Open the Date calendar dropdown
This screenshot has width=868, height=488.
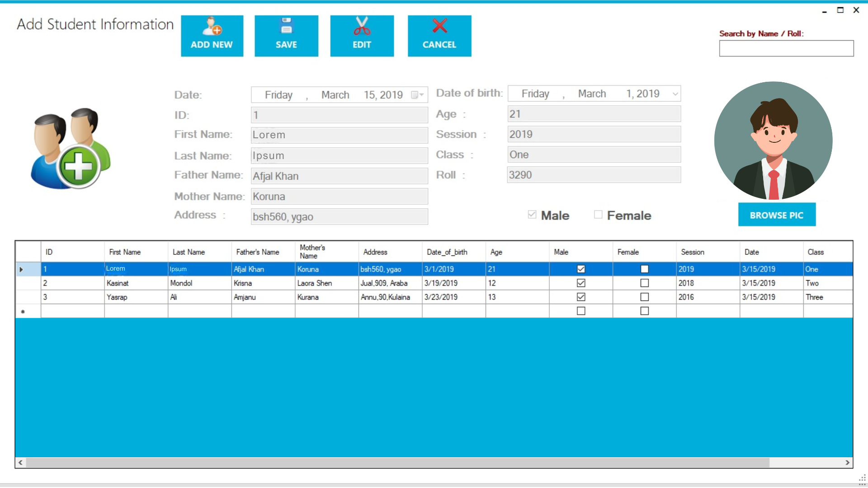417,95
